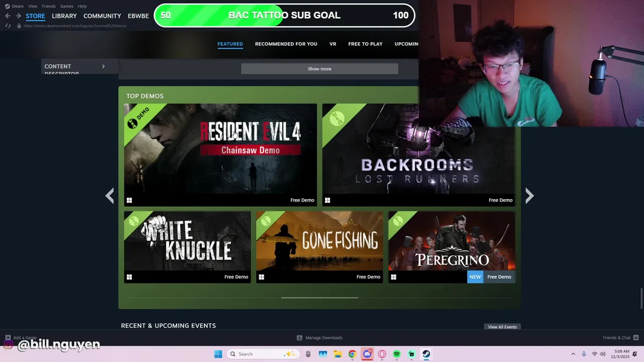Open the View menu
This screenshot has height=362, width=644.
tap(33, 6)
